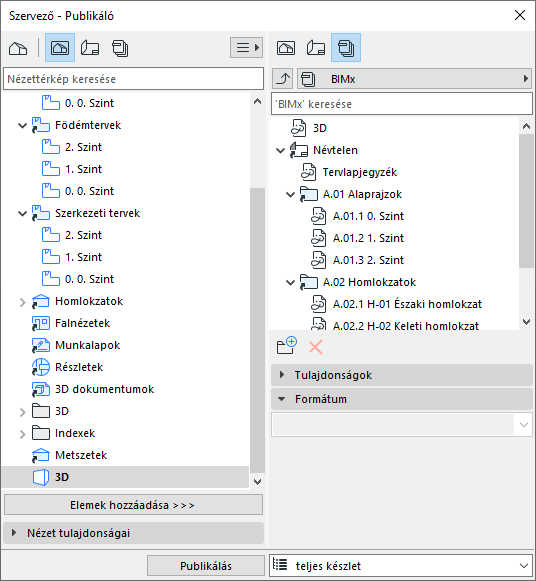Click A.01 Alaprajzok folder icon
This screenshot has width=536, height=581.
[309, 194]
